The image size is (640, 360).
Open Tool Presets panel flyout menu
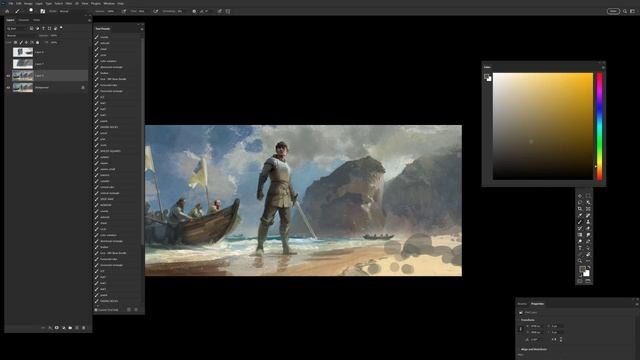click(142, 29)
